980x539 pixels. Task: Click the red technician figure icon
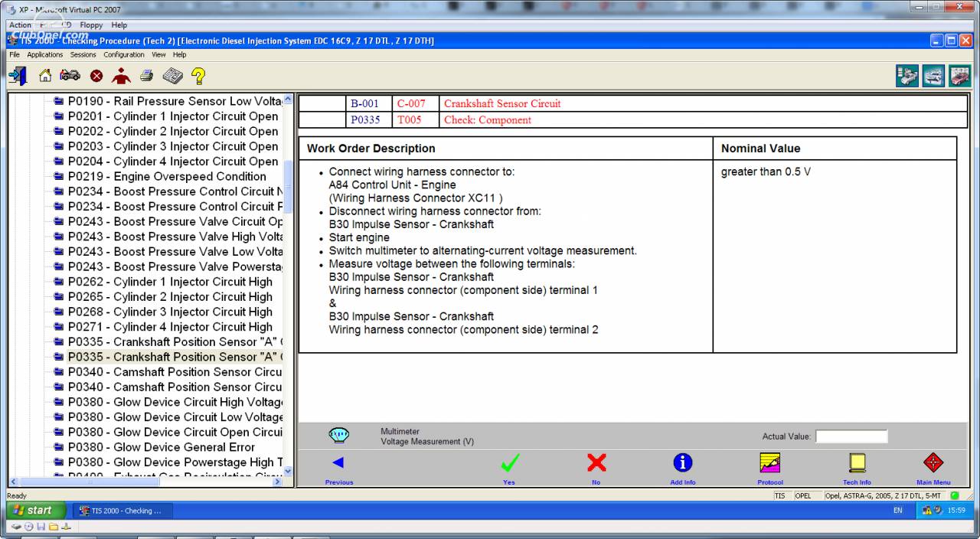coord(121,76)
